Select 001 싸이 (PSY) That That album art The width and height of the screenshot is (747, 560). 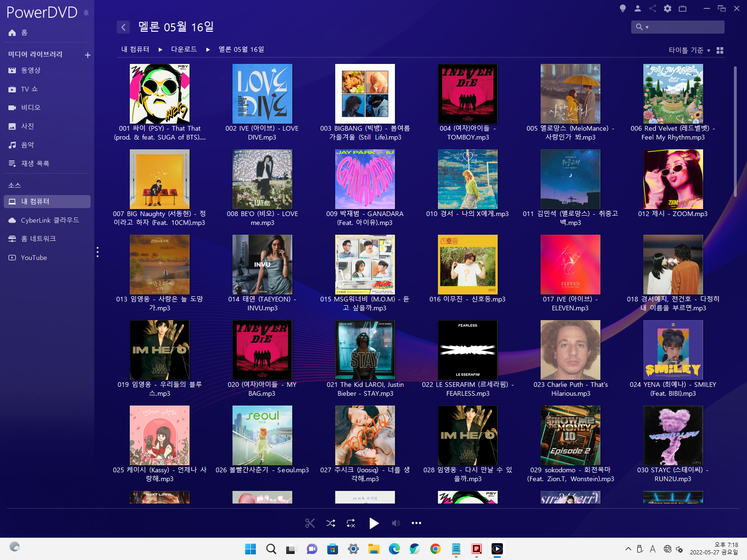[x=160, y=94]
